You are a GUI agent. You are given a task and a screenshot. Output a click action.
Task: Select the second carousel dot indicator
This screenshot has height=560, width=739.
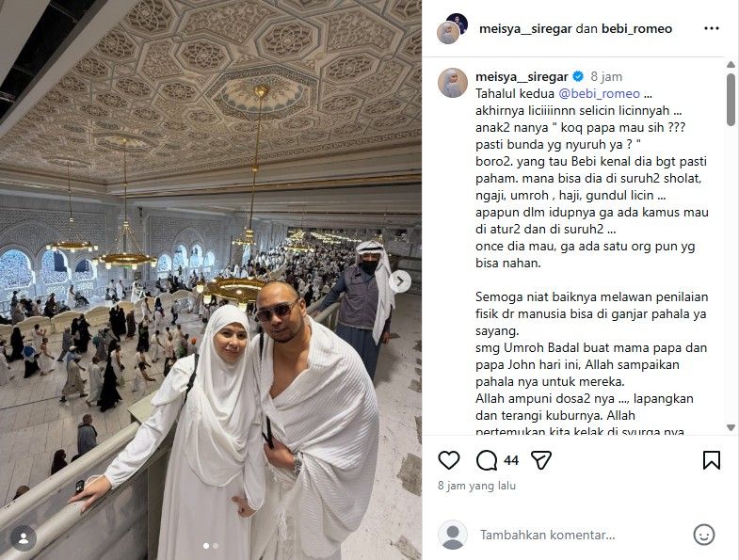pyautogui.click(x=216, y=546)
